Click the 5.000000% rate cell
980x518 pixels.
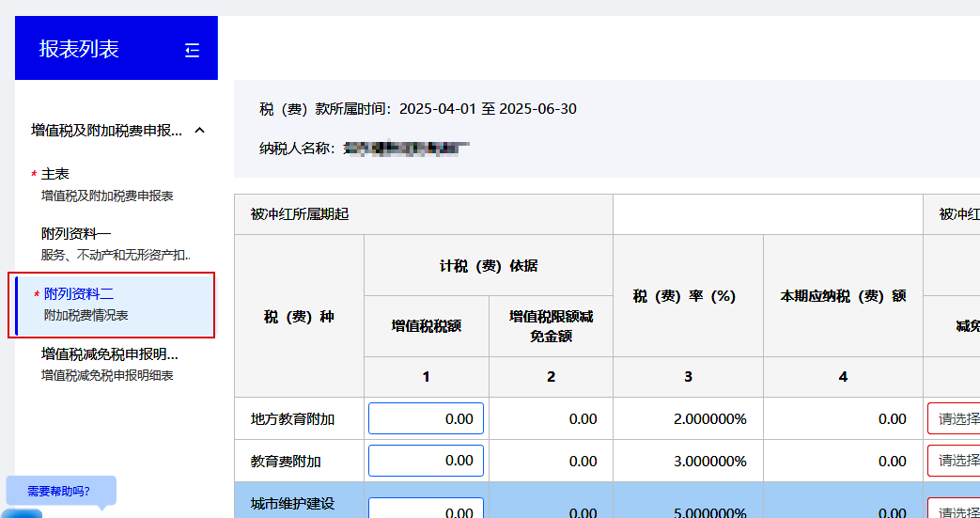688,500
